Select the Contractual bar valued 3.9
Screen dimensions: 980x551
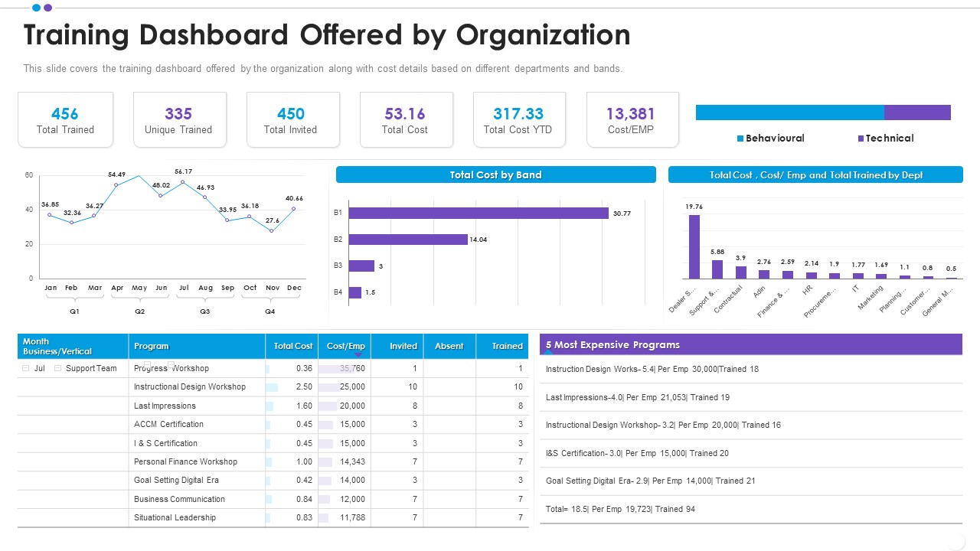click(741, 272)
